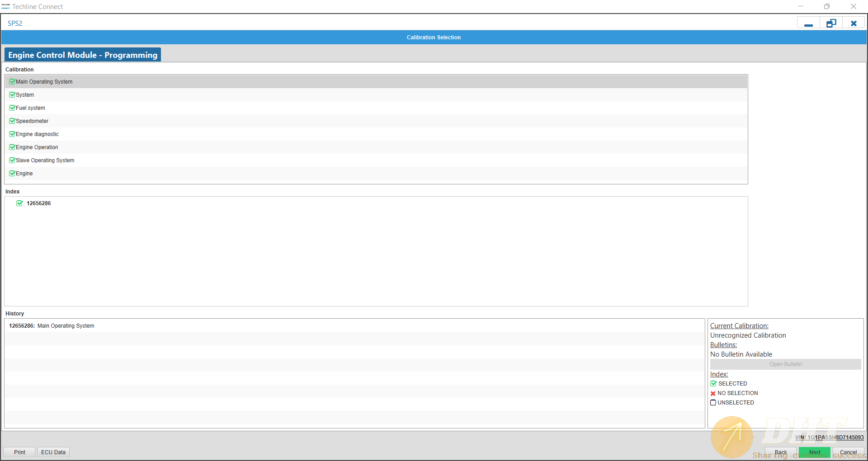Click the UNSELECTED legend checkbox
The width and height of the screenshot is (868, 461).
click(713, 403)
